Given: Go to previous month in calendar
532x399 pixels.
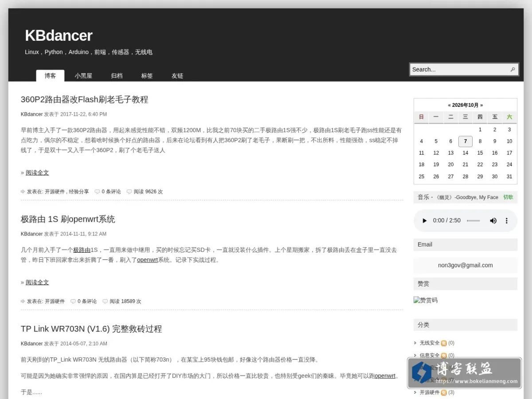Looking at the screenshot, I should click(449, 105).
